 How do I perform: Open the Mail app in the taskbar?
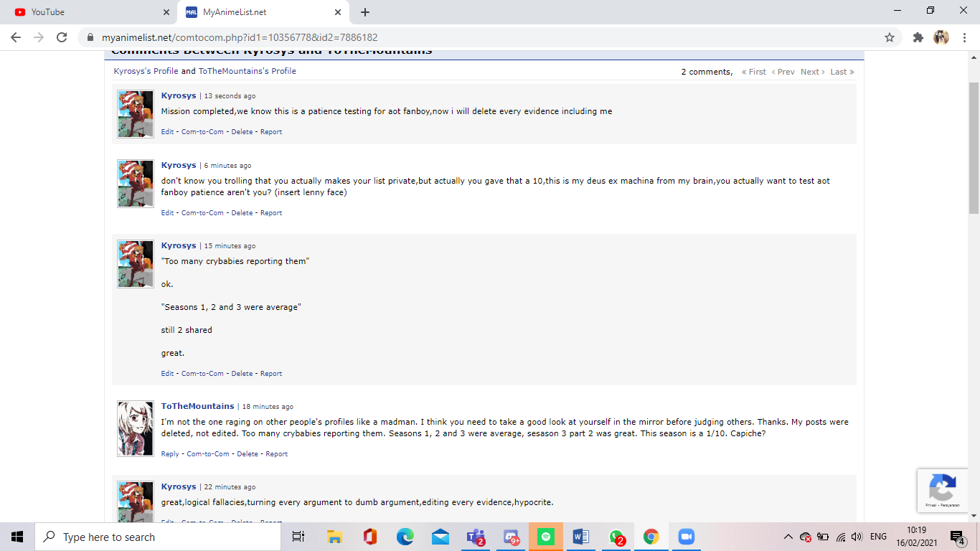[x=440, y=537]
